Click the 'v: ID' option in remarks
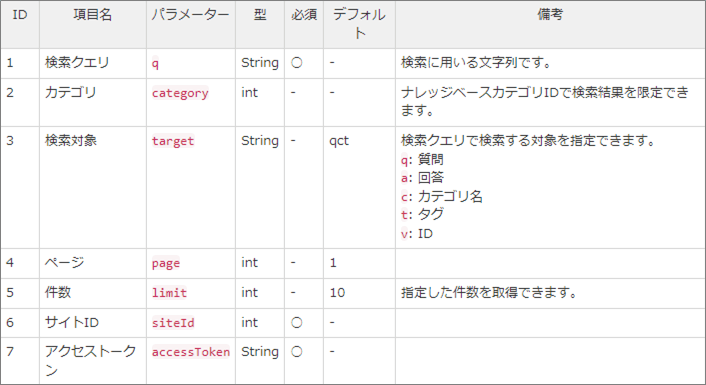This screenshot has width=706, height=385. tap(417, 234)
